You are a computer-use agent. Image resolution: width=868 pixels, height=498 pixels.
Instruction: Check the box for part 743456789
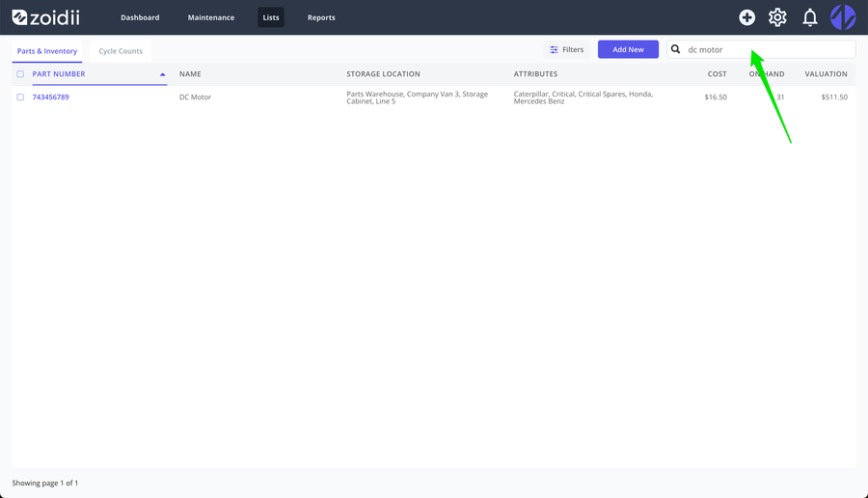tap(20, 97)
